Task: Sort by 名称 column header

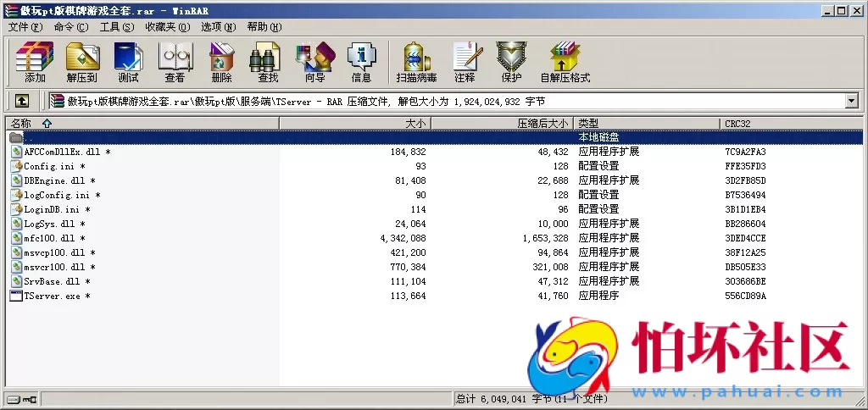Action: coord(142,124)
